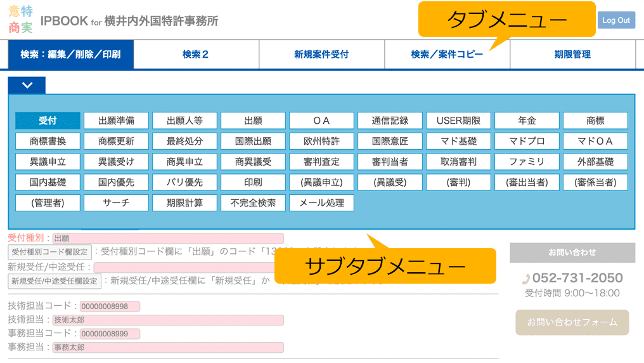Open the 新規案件受付 tab
The width and height of the screenshot is (644, 363).
click(x=321, y=55)
